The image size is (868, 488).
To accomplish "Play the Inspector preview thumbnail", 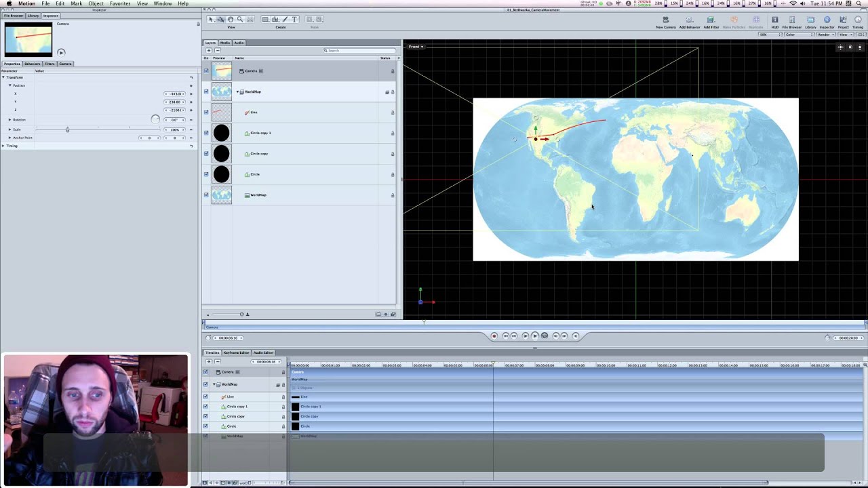I will tap(61, 52).
